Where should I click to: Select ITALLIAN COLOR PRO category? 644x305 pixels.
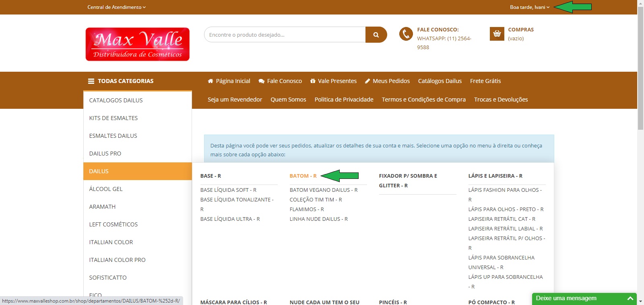click(137, 260)
